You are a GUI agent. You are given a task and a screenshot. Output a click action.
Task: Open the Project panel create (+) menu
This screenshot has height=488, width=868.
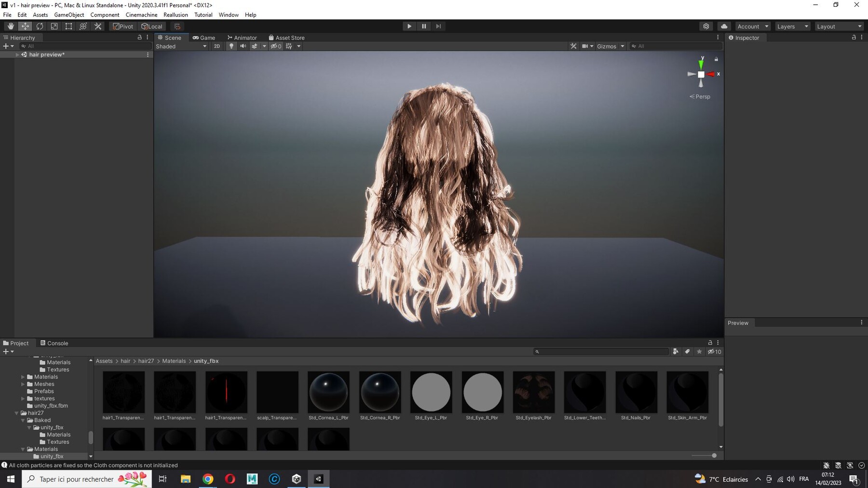tap(8, 352)
